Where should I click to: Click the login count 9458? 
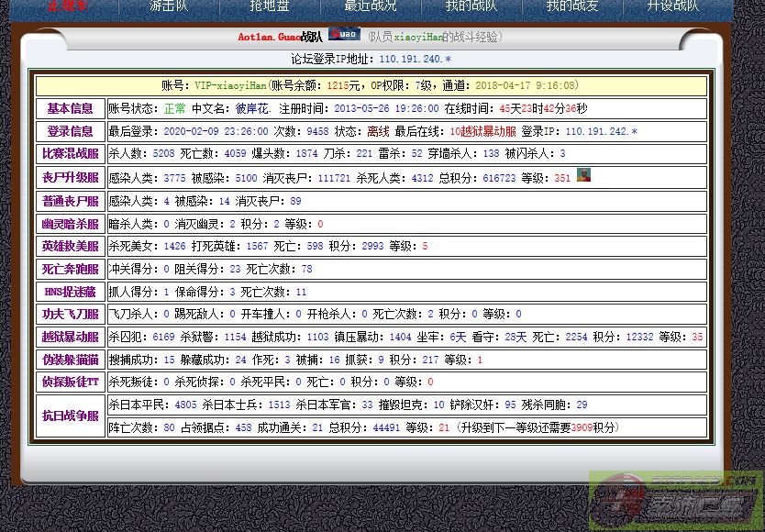click(x=317, y=131)
